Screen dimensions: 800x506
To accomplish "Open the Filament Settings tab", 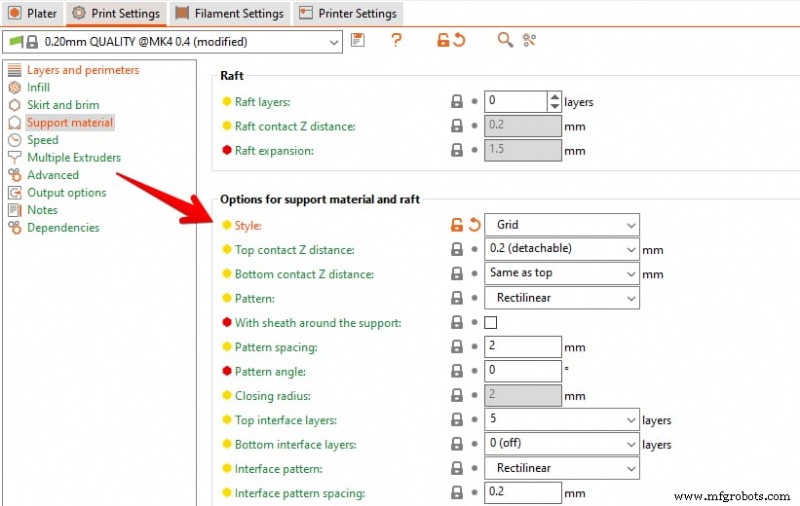I will click(x=229, y=13).
